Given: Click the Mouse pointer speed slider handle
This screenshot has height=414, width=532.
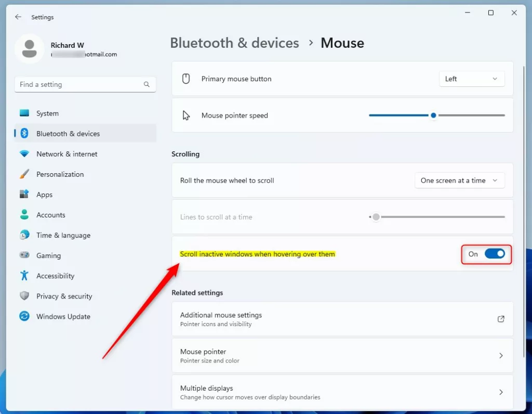Looking at the screenshot, I should [433, 115].
